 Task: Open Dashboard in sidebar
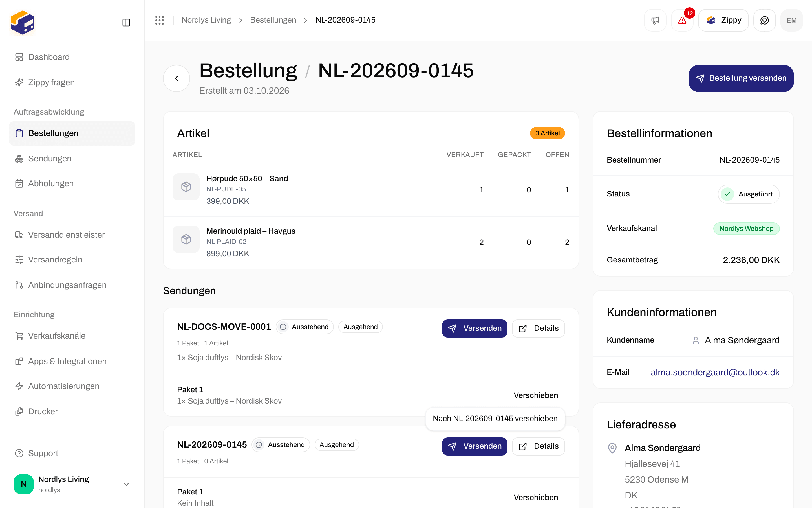pyautogui.click(x=72, y=57)
